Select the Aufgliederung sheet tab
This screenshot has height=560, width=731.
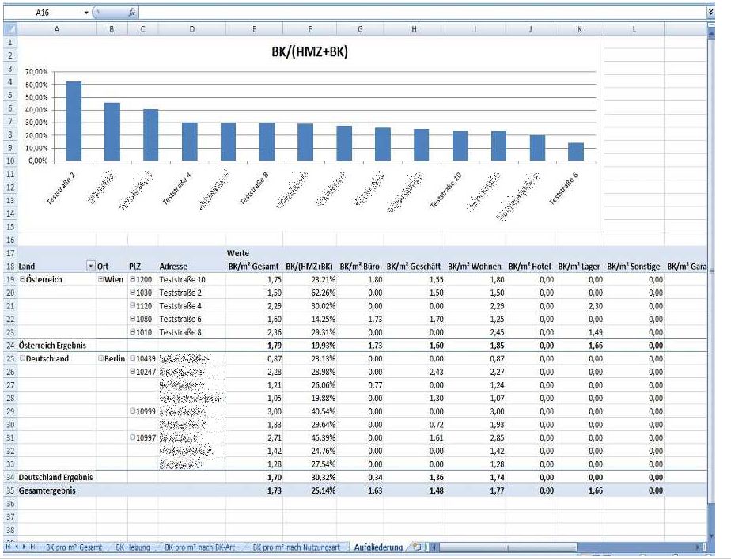(378, 547)
